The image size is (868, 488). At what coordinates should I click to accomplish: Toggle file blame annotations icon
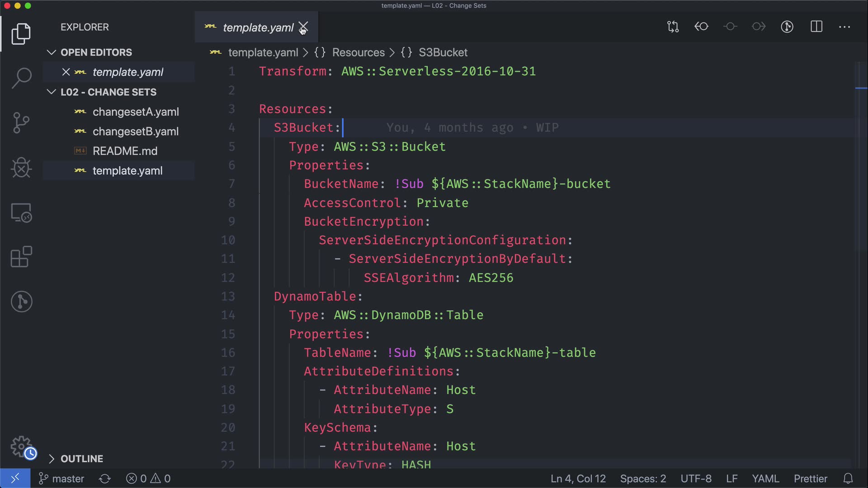(x=787, y=27)
